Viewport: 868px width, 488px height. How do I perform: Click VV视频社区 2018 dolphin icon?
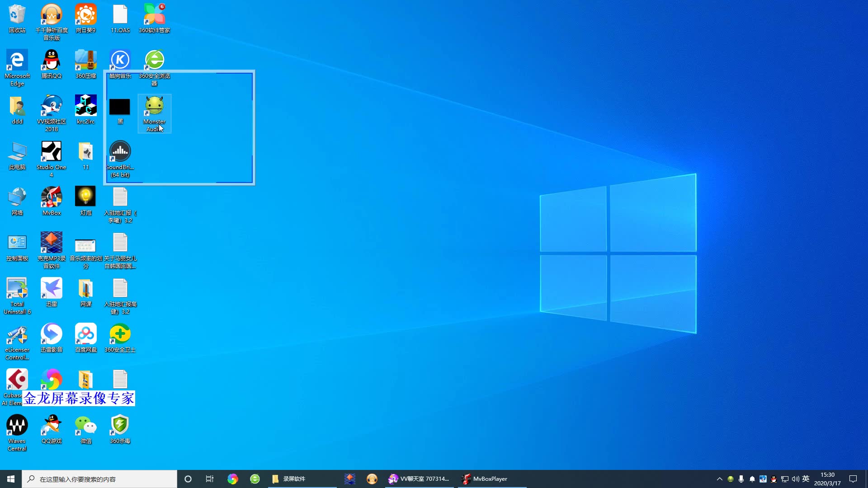[52, 113]
